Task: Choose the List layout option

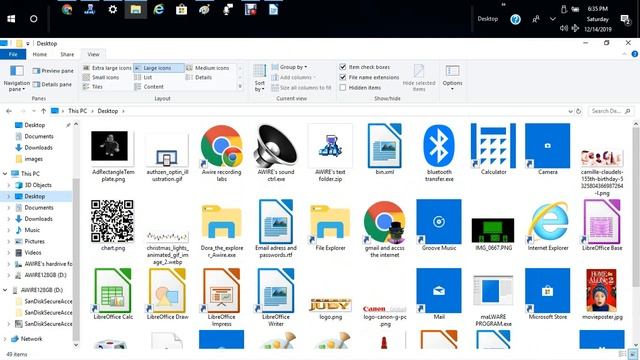Action: [x=144, y=78]
